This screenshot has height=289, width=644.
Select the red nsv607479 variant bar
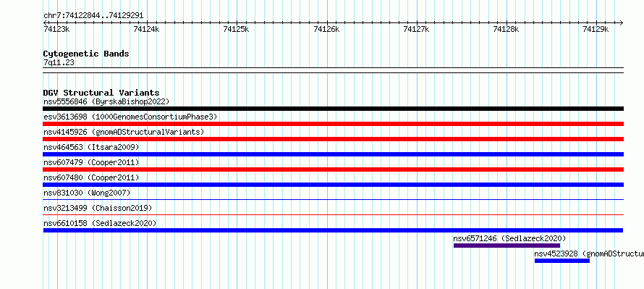tap(333, 169)
